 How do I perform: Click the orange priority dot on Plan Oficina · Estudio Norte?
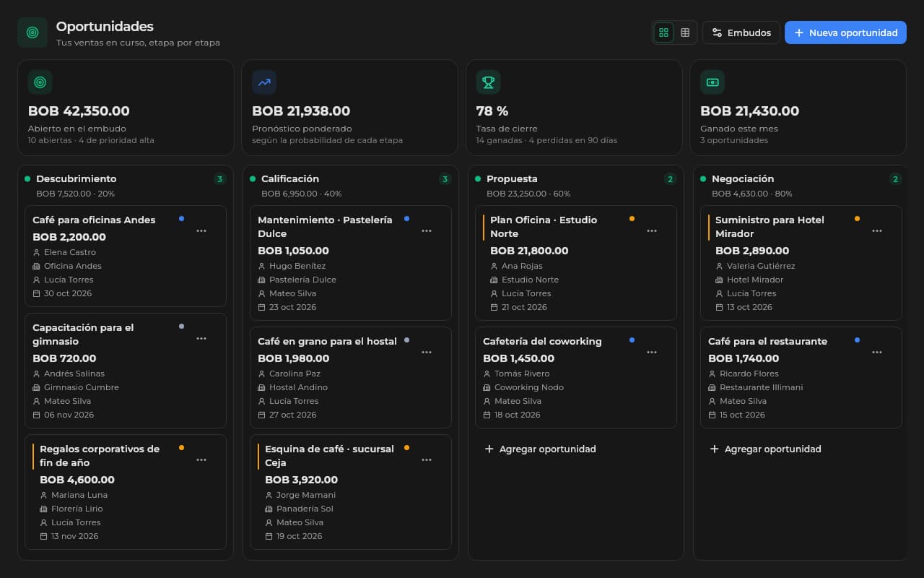pyautogui.click(x=632, y=218)
